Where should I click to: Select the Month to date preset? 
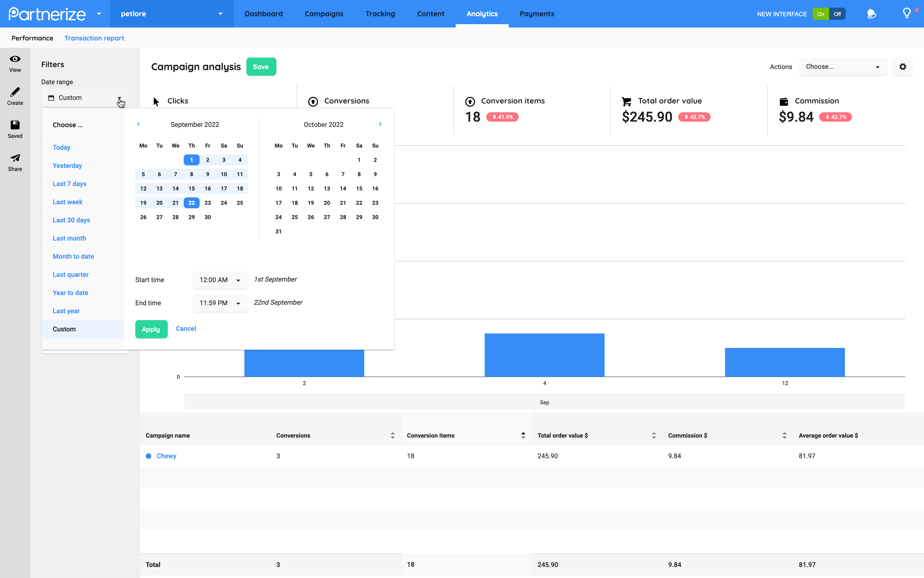click(73, 257)
